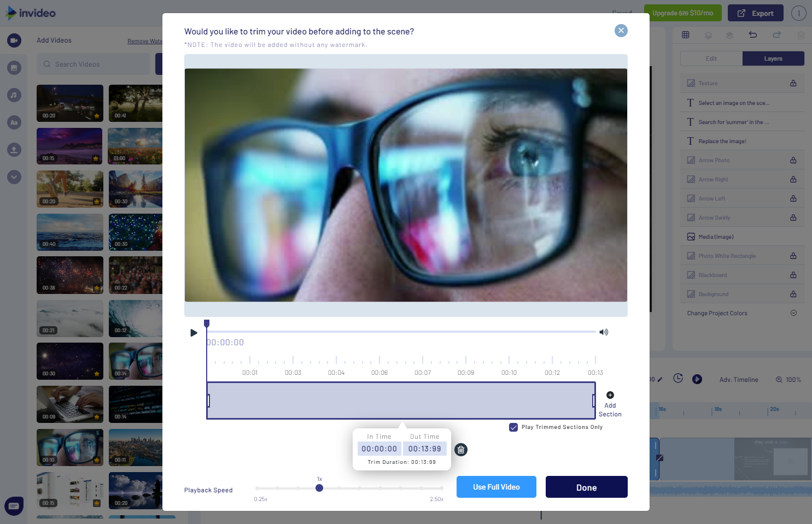Toggle lock on the Background layer
The width and height of the screenshot is (812, 524).
[793, 295]
